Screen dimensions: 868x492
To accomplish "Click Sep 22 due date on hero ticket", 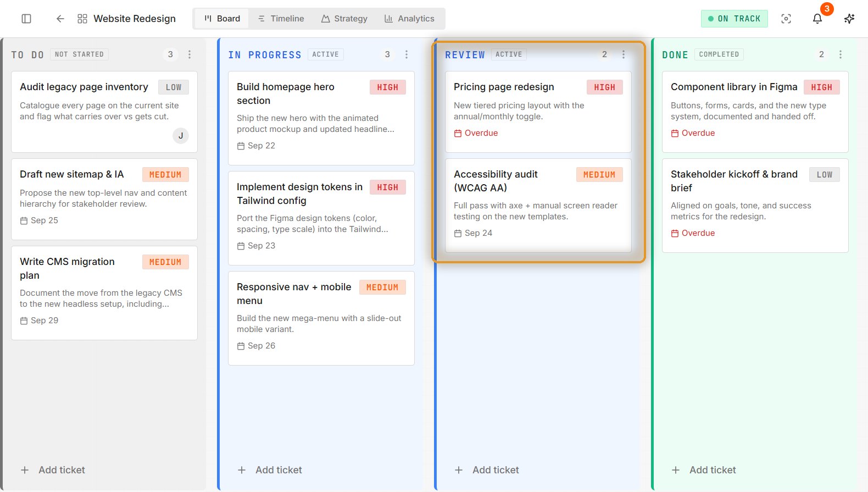I will pyautogui.click(x=256, y=146).
